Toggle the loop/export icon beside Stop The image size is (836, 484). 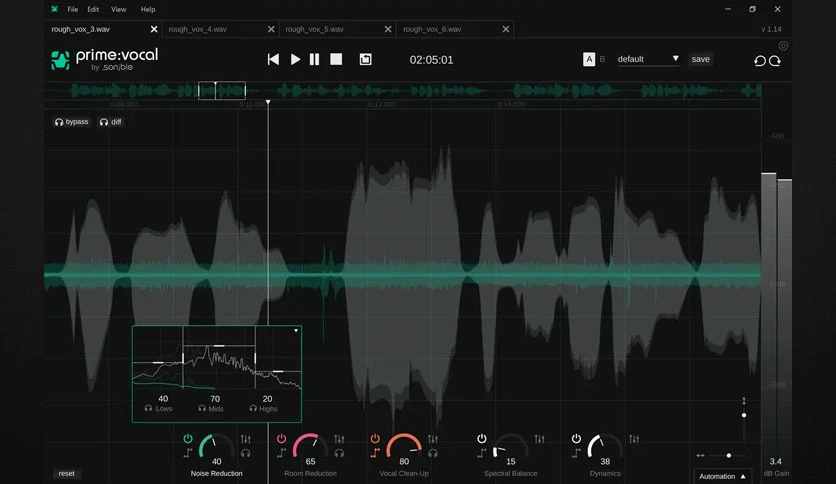(x=365, y=59)
